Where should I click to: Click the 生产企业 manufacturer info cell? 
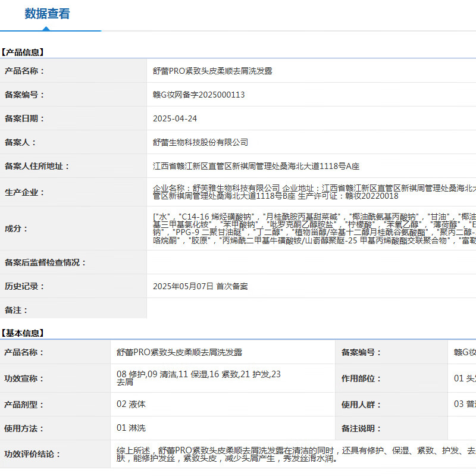[297, 192]
